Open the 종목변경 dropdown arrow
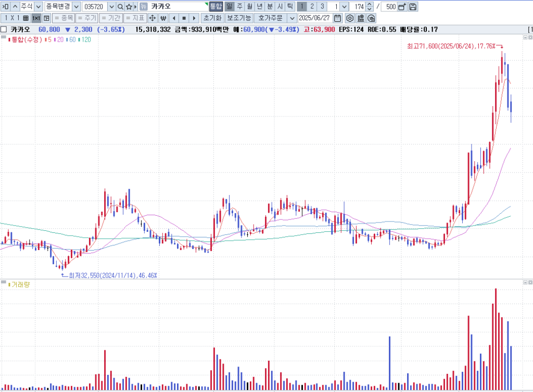533x392 pixels. coord(76,7)
